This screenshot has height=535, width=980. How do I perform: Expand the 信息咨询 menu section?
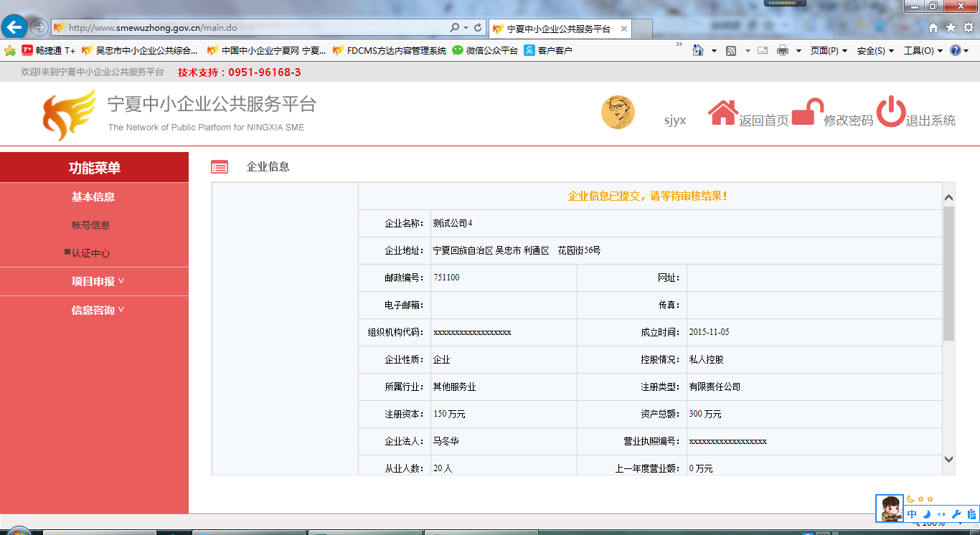point(98,311)
